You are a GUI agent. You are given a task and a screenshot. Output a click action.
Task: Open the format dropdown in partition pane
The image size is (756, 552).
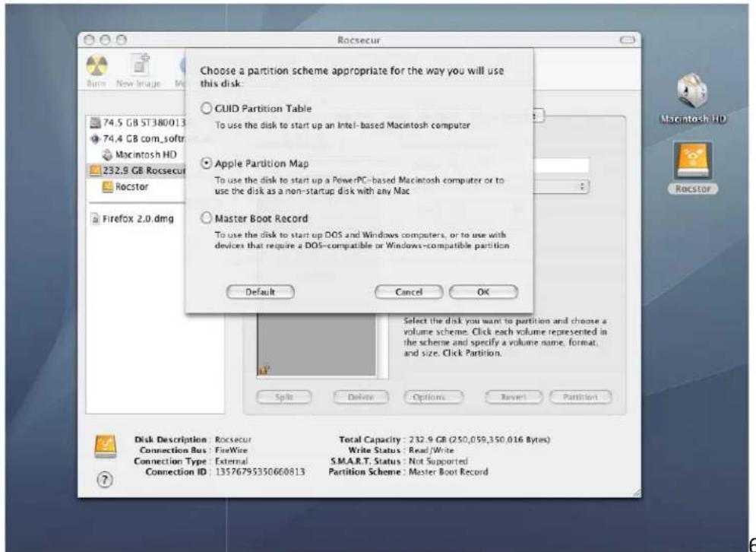coord(561,187)
